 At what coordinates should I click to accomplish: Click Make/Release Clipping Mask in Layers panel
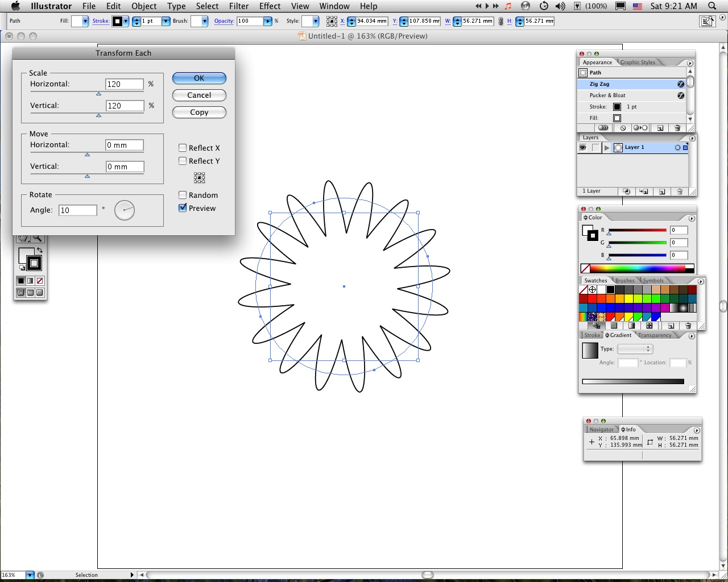point(626,192)
